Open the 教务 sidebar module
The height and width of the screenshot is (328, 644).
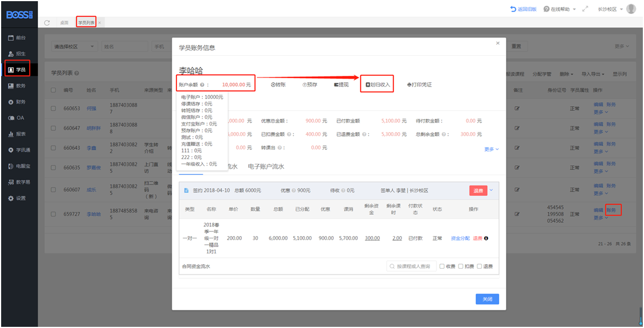[17, 86]
